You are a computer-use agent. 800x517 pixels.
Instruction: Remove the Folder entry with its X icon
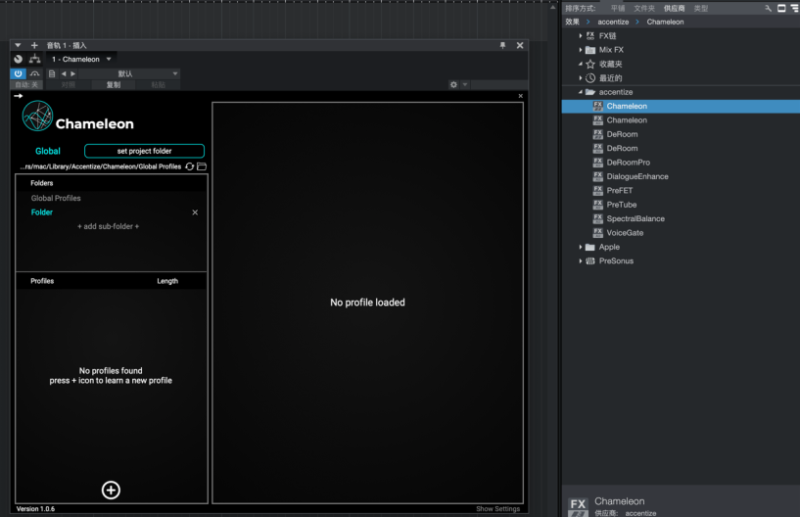[x=195, y=212]
